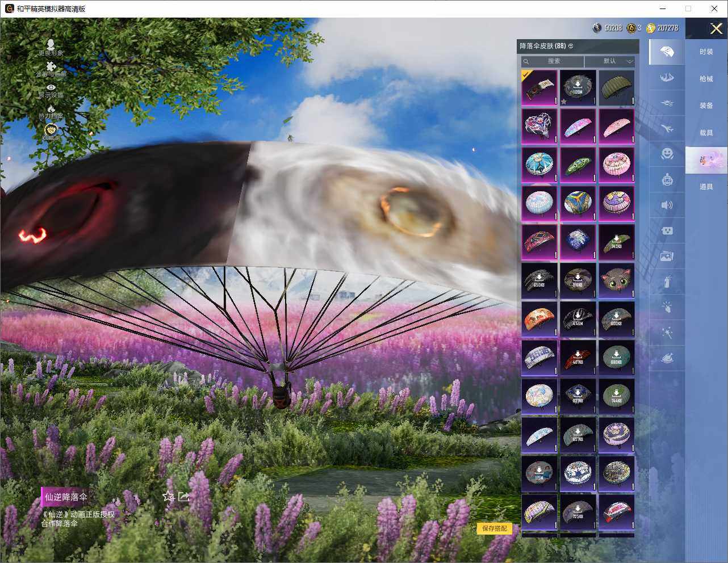Image resolution: width=728 pixels, height=563 pixels.
Task: Click the 降落伞皮肤 (88) panel title
Action: [542, 47]
